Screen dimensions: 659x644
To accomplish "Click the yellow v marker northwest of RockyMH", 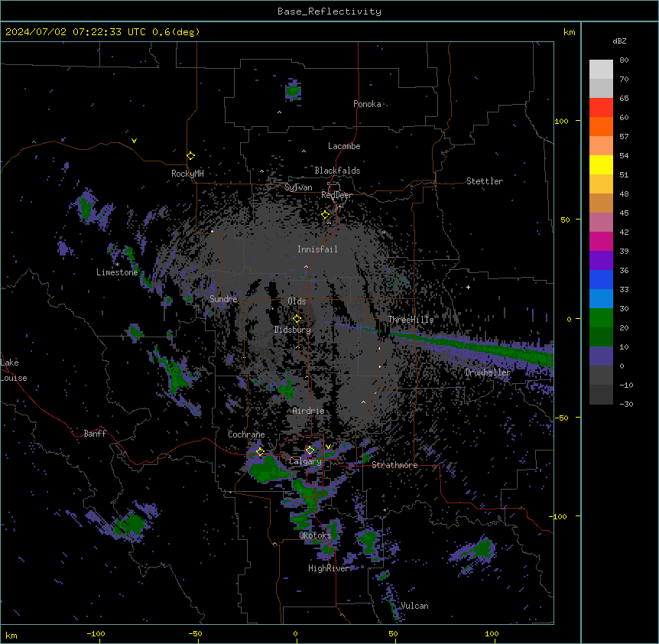I will (x=134, y=141).
